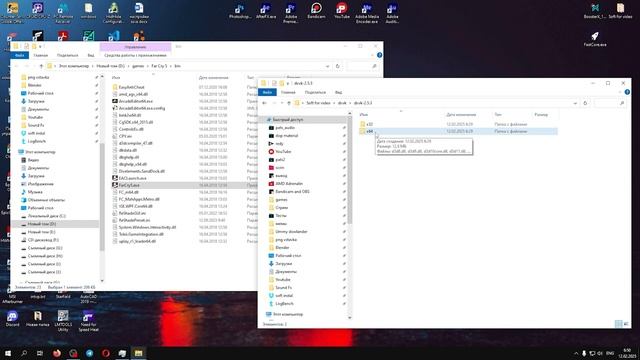Open EasyAntiCheat folder in bin window
Screen dimensions: 640x360
(128, 87)
